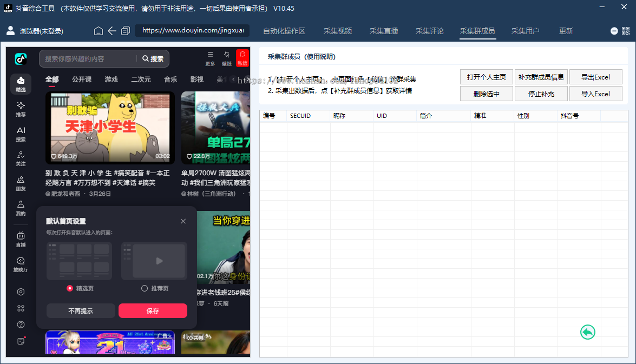Open the 更新 tab
Image resolution: width=636 pixels, height=364 pixels.
tap(566, 31)
